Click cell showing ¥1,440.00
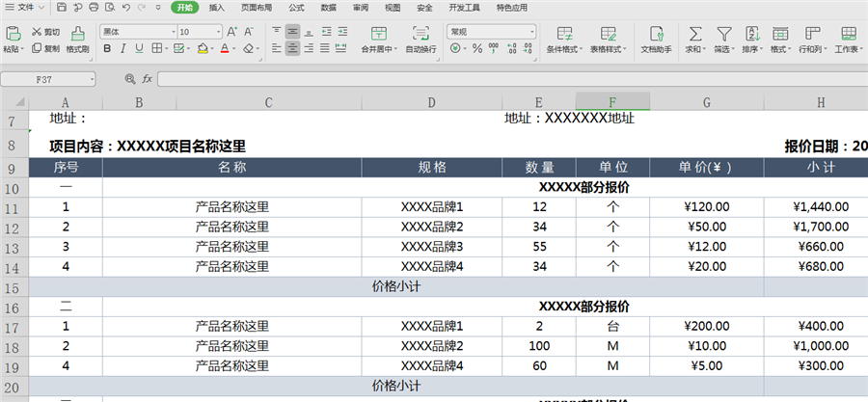Image resolution: width=868 pixels, height=402 pixels. pos(821,207)
